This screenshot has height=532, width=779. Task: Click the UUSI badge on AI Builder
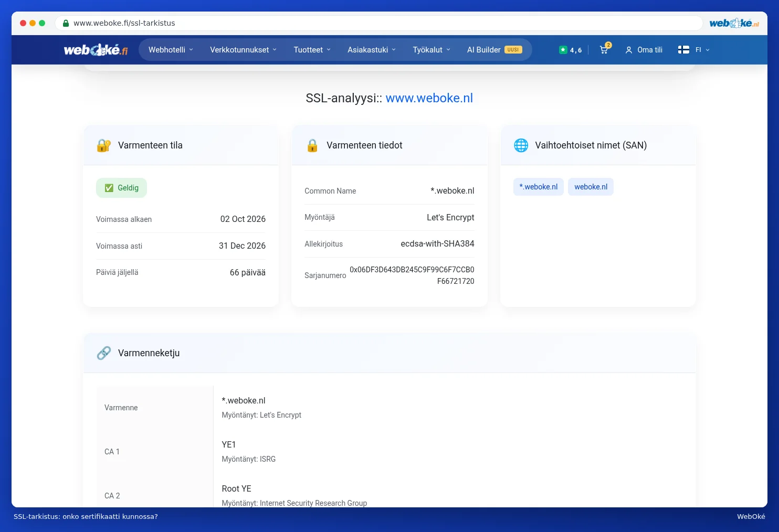513,50
